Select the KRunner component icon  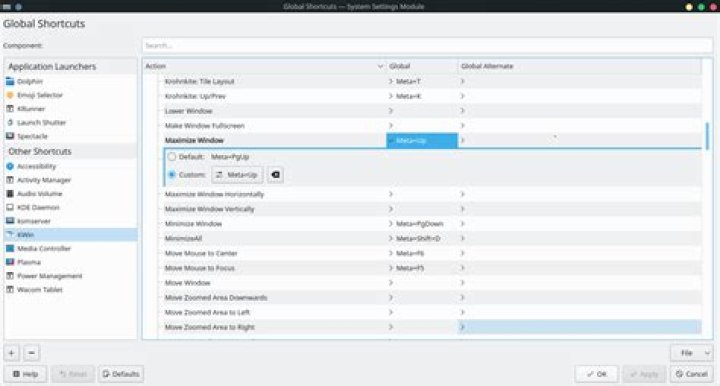point(10,109)
